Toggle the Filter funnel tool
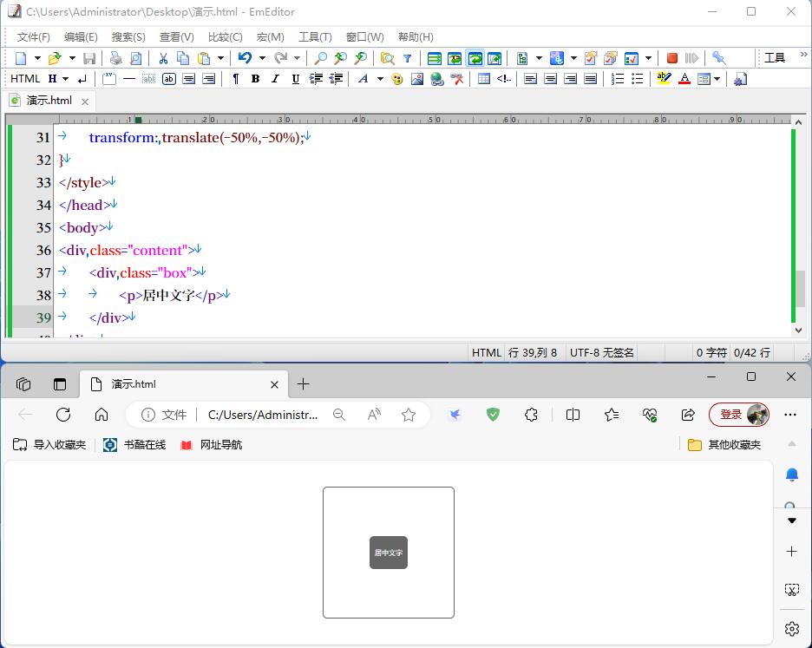Image resolution: width=812 pixels, height=648 pixels. [407, 58]
